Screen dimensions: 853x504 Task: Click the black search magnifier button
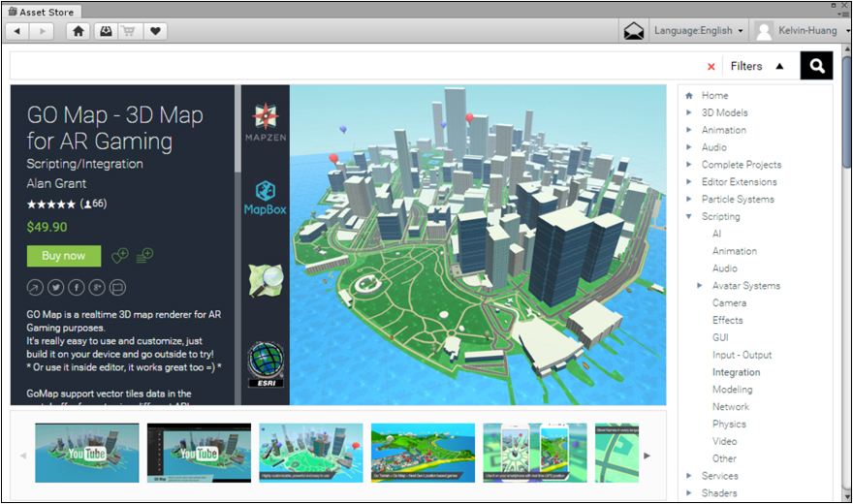(816, 66)
